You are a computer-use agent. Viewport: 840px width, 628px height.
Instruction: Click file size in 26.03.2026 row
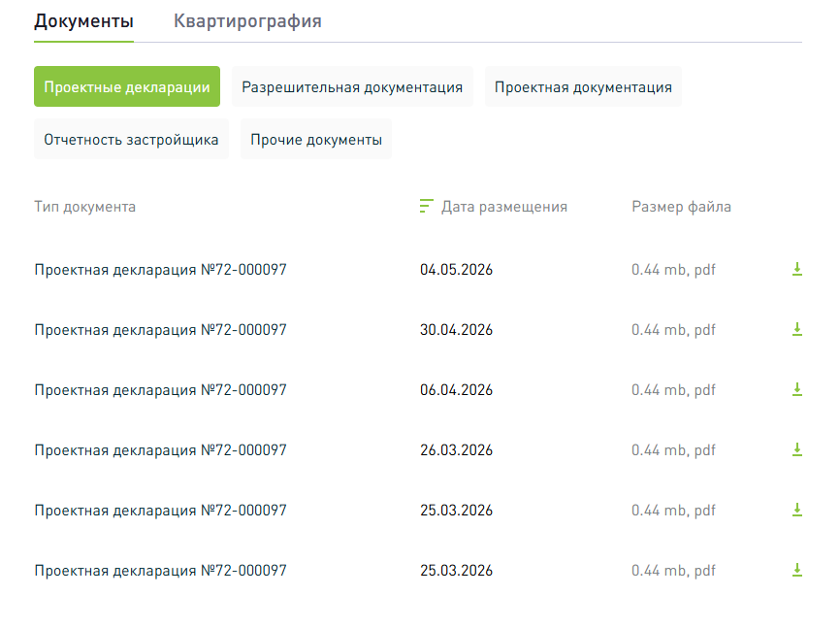(673, 449)
